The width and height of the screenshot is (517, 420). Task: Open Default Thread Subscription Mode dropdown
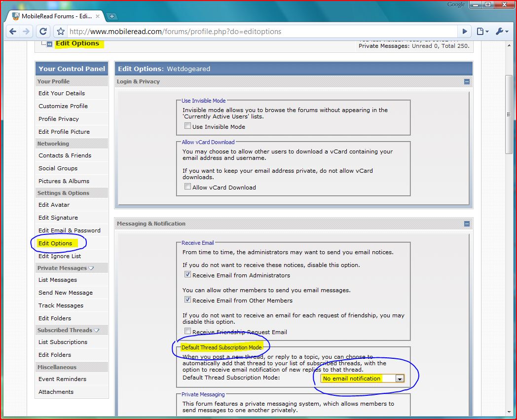[x=363, y=379]
